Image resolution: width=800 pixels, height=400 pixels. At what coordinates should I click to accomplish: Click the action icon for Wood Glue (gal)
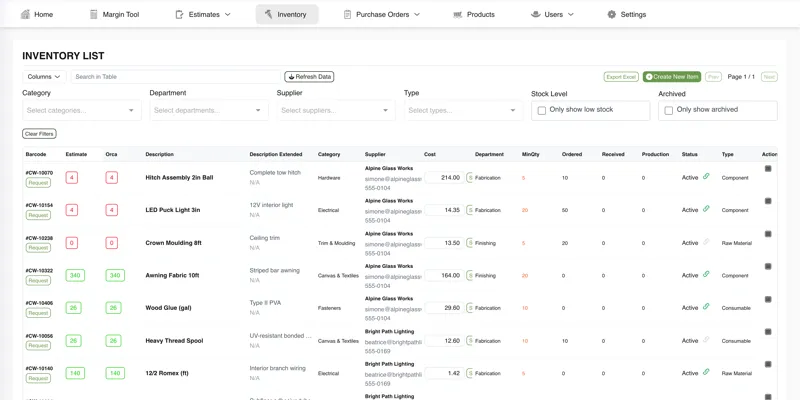pyautogui.click(x=768, y=299)
